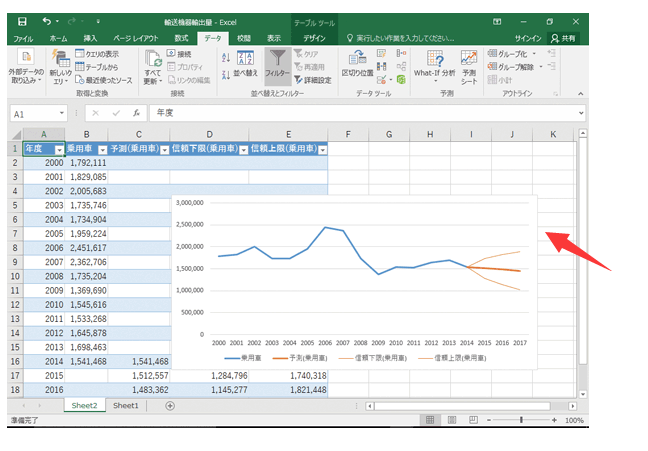Sort ascending with the A-to-Z icon
The image size is (648, 451).
pyautogui.click(x=226, y=57)
